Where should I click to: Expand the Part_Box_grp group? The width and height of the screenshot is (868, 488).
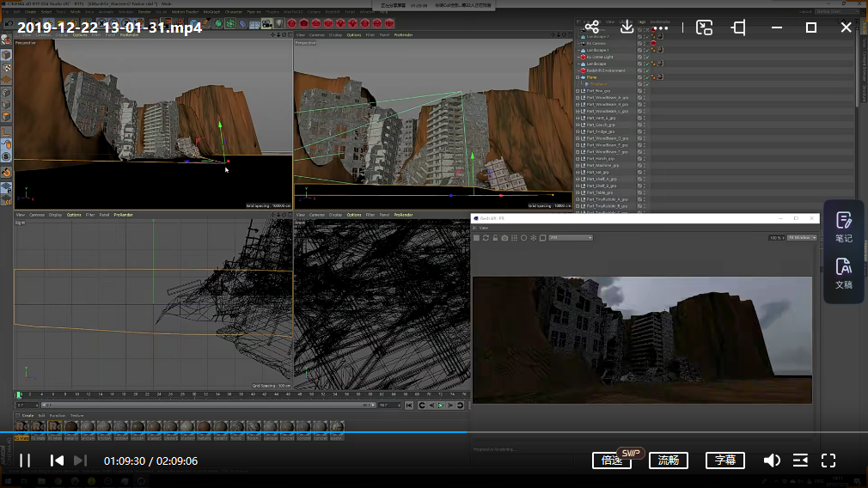[x=578, y=91]
